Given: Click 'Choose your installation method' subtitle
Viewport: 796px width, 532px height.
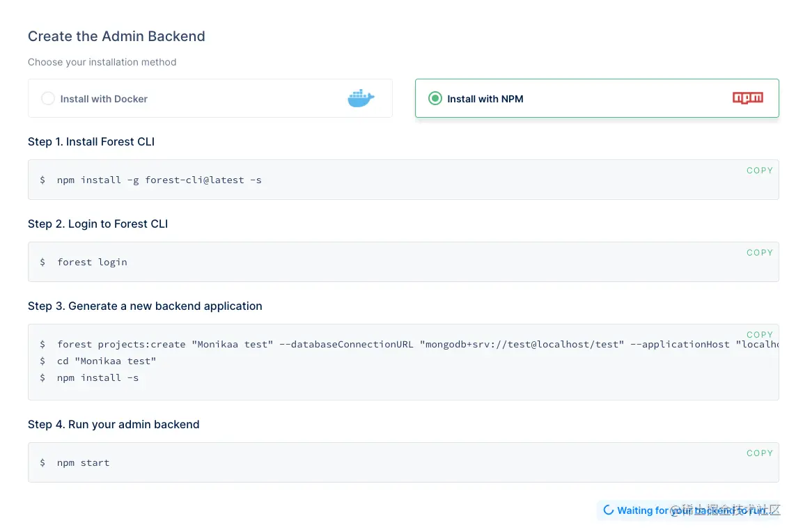Looking at the screenshot, I should (102, 62).
